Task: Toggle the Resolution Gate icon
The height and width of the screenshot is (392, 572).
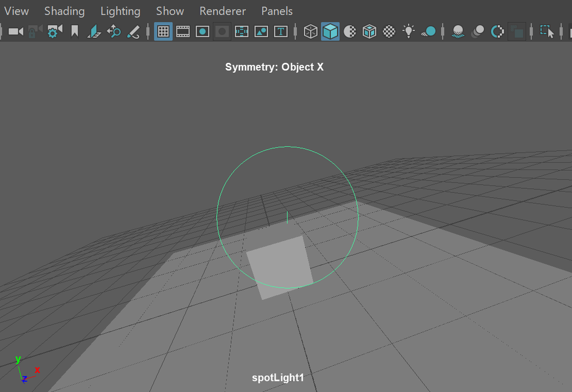Action: coord(202,32)
